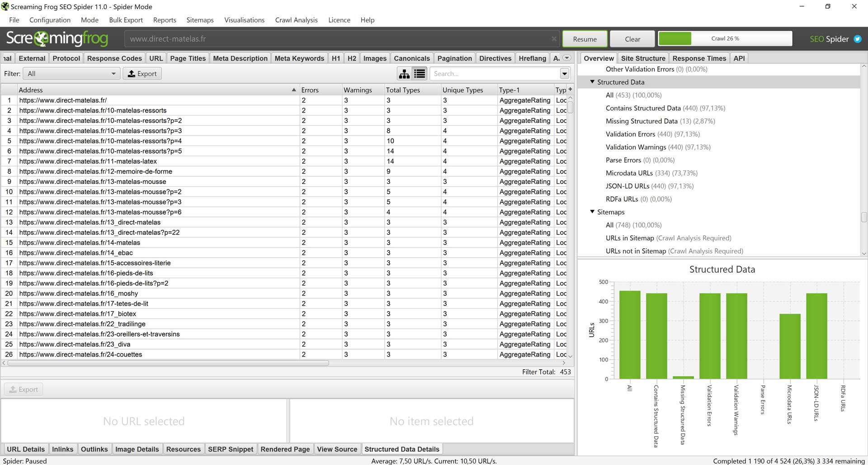Open the Inlinks bottom tab
This screenshot has width=868, height=465.
coord(62,449)
